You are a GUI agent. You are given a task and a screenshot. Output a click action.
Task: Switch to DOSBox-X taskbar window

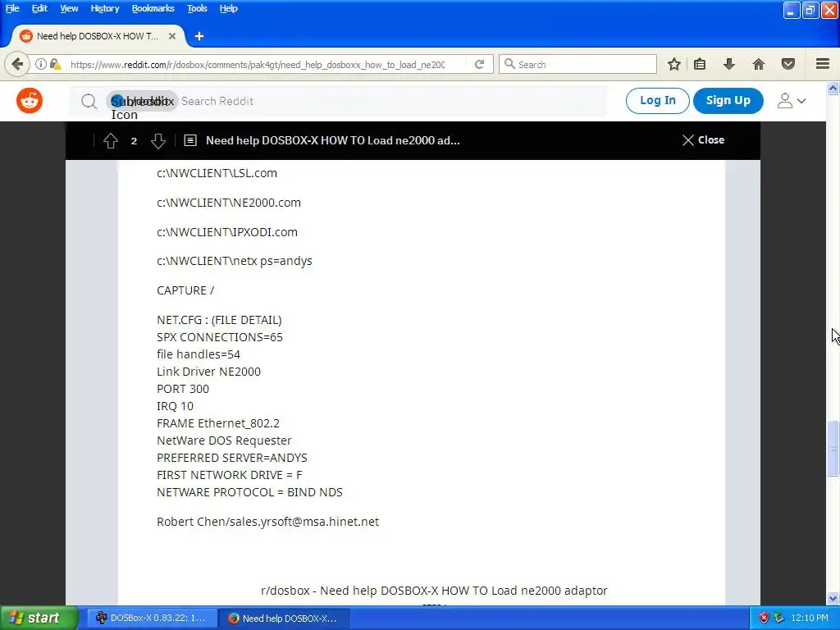click(x=152, y=618)
